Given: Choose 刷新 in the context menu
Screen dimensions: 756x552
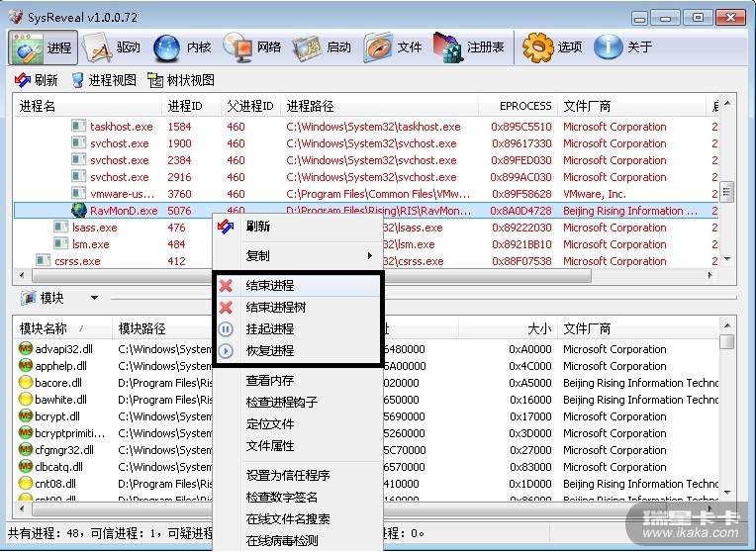Looking at the screenshot, I should [296, 227].
